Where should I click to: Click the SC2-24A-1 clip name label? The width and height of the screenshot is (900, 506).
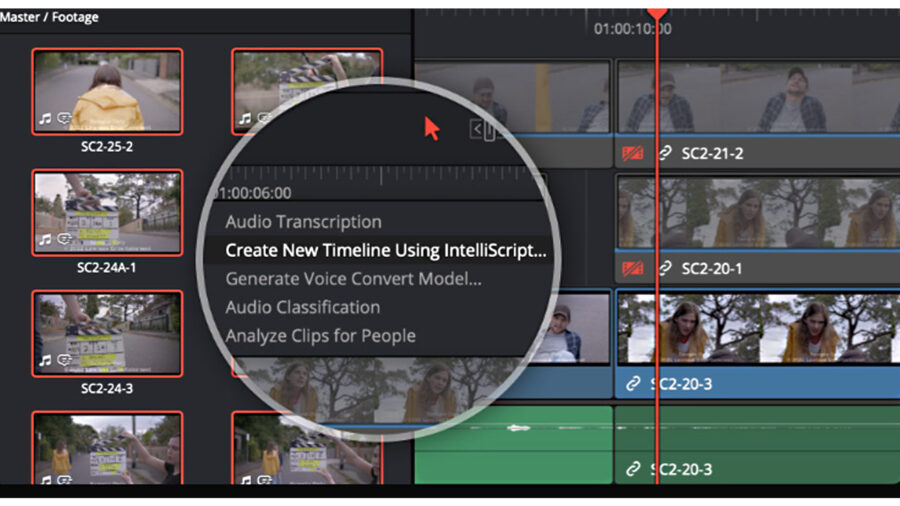107,267
